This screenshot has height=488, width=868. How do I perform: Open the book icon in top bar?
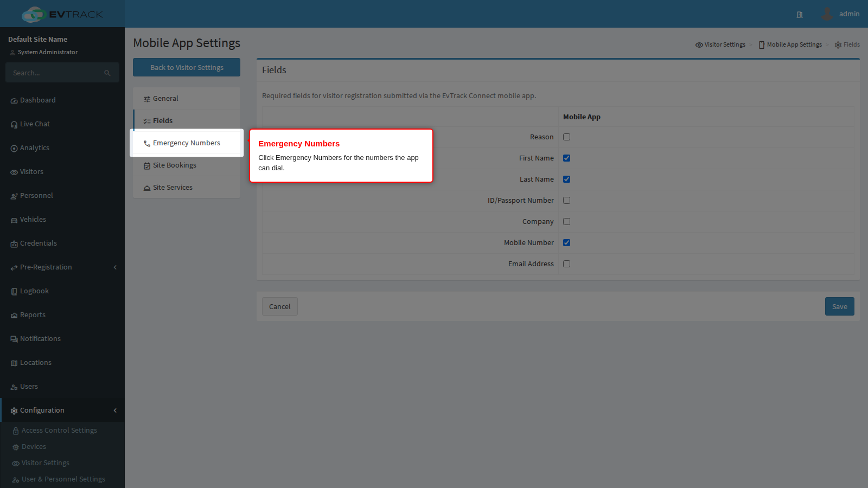click(800, 15)
